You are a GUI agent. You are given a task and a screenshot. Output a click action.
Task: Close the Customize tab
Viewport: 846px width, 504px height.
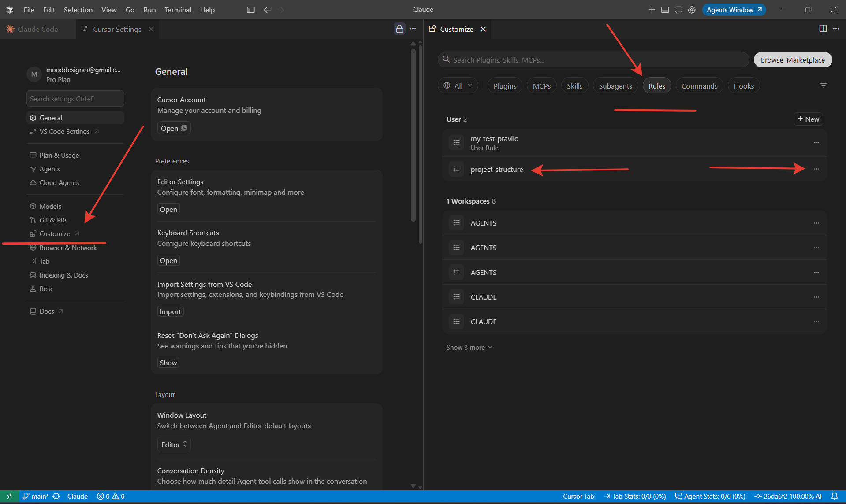point(483,29)
